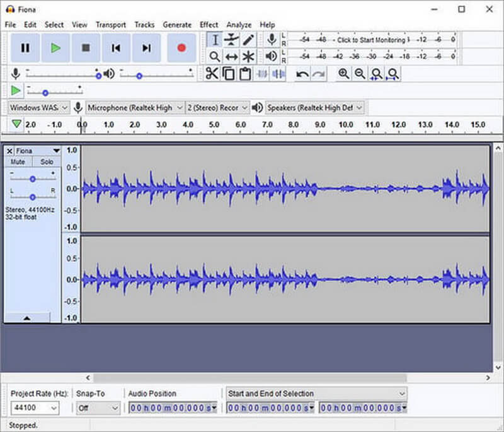The image size is (504, 432).
Task: Stop playback with the Stop button
Action: coord(86,48)
